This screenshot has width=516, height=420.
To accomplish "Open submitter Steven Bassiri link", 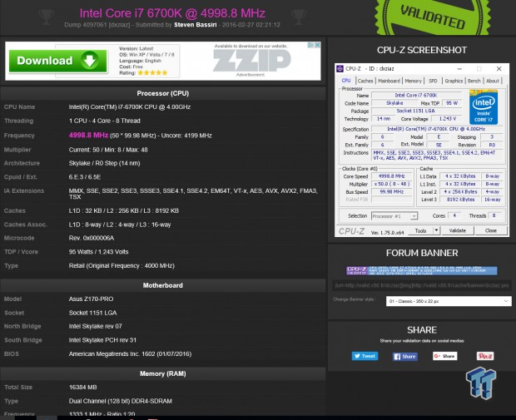I will coord(195,25).
